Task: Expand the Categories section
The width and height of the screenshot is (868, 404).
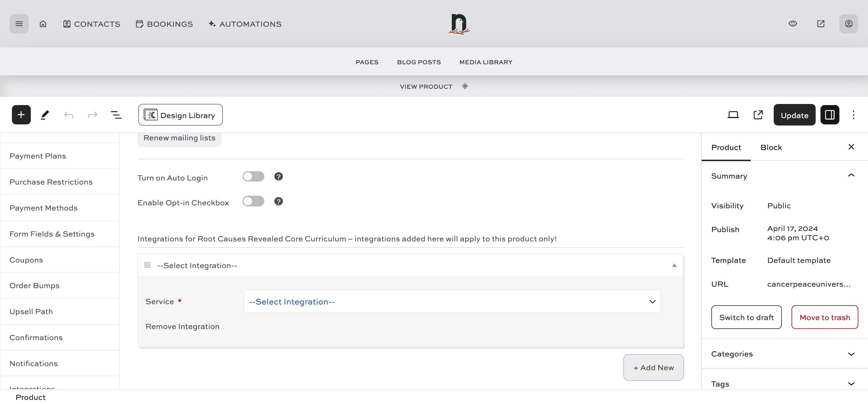Action: (851, 353)
